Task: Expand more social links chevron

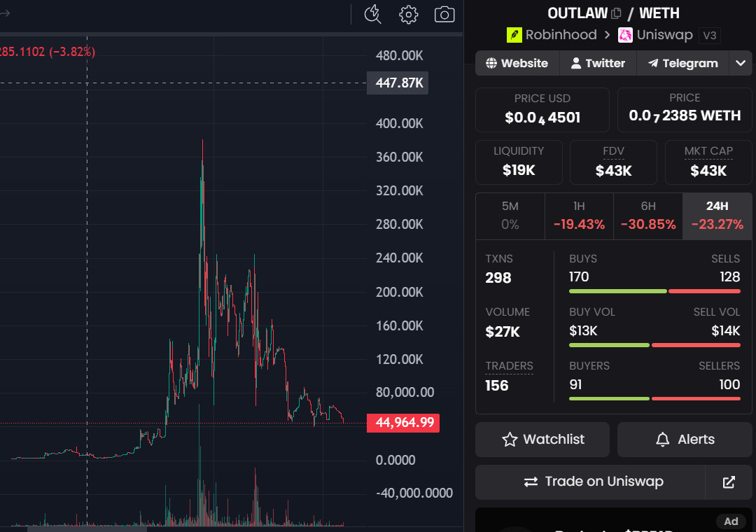Action: [x=741, y=63]
